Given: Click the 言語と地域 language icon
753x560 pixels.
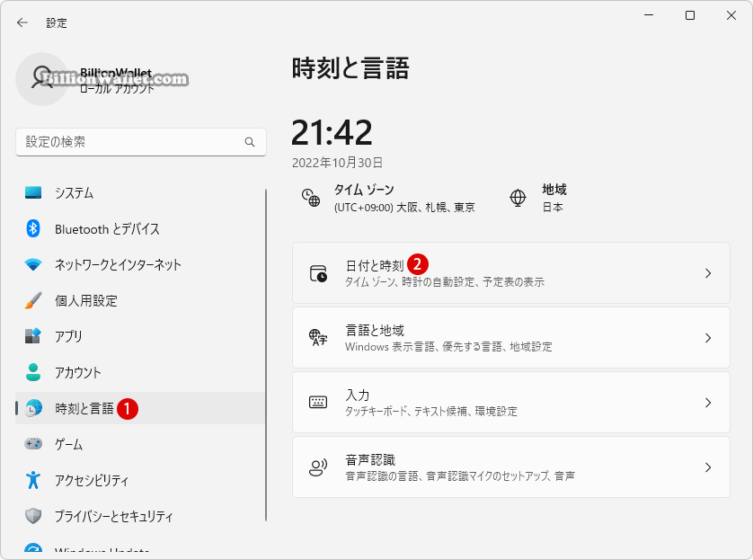Looking at the screenshot, I should 318,338.
